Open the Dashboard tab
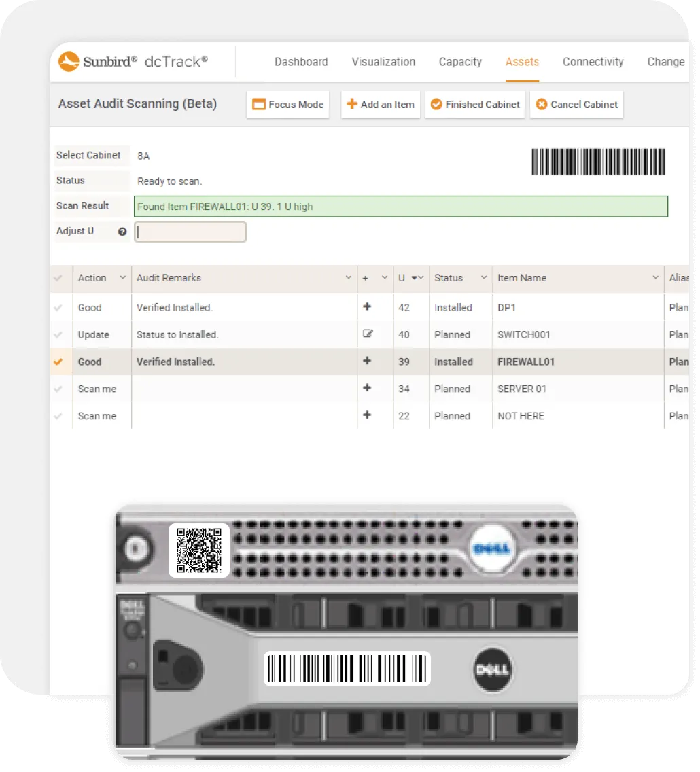Screen dimensions: 700x772 click(x=301, y=62)
